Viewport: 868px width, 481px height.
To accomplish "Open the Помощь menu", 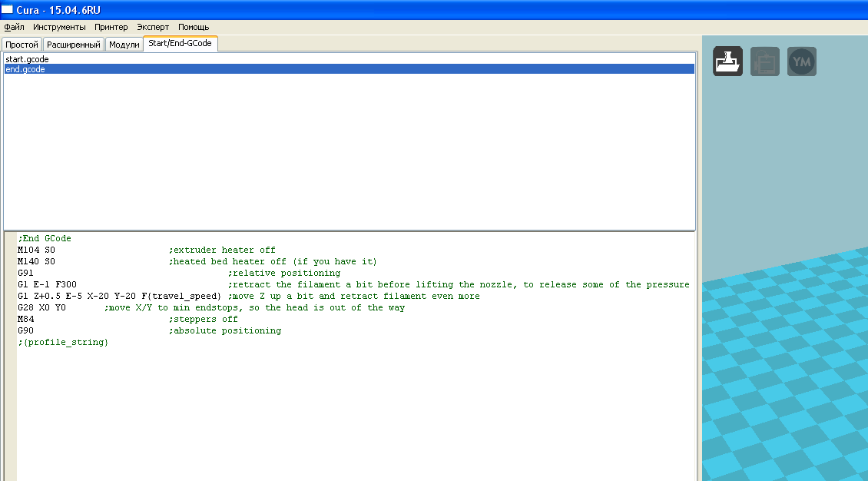I will pyautogui.click(x=194, y=27).
